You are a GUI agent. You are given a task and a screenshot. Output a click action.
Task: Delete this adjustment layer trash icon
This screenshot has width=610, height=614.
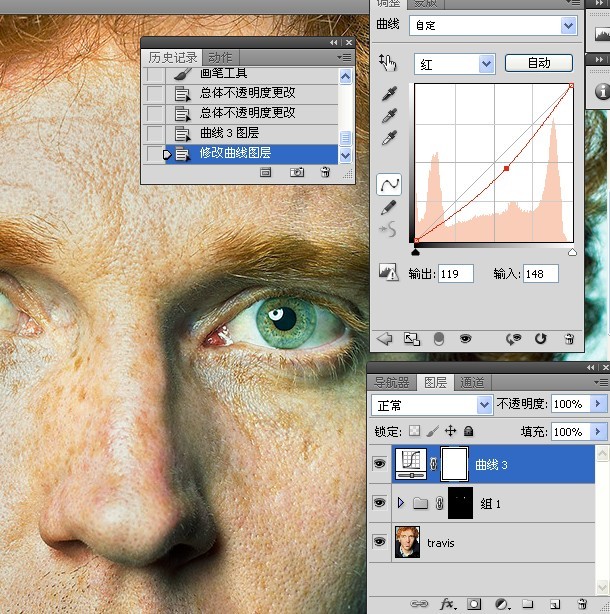click(x=569, y=339)
